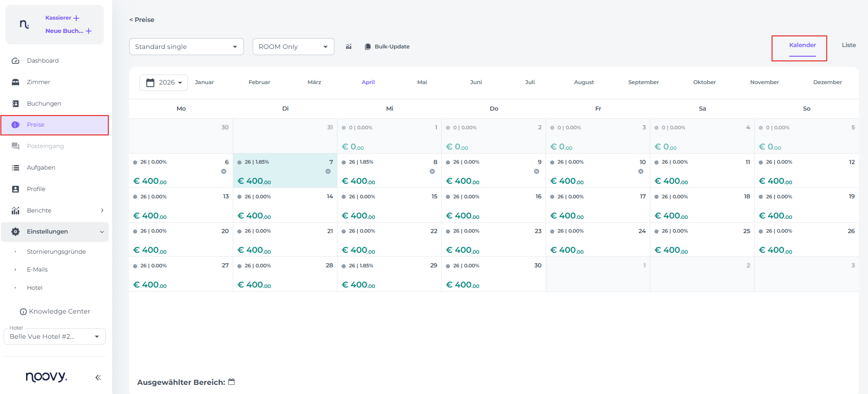Click the plus icon next to Kassierer
This screenshot has width=868, height=394.
[76, 18]
